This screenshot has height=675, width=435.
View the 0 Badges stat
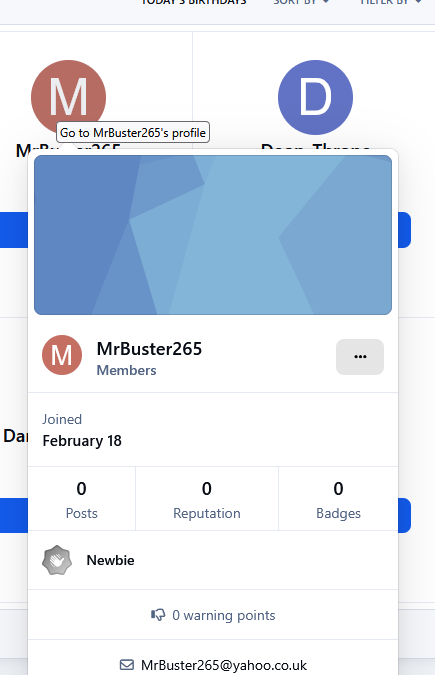tap(338, 499)
